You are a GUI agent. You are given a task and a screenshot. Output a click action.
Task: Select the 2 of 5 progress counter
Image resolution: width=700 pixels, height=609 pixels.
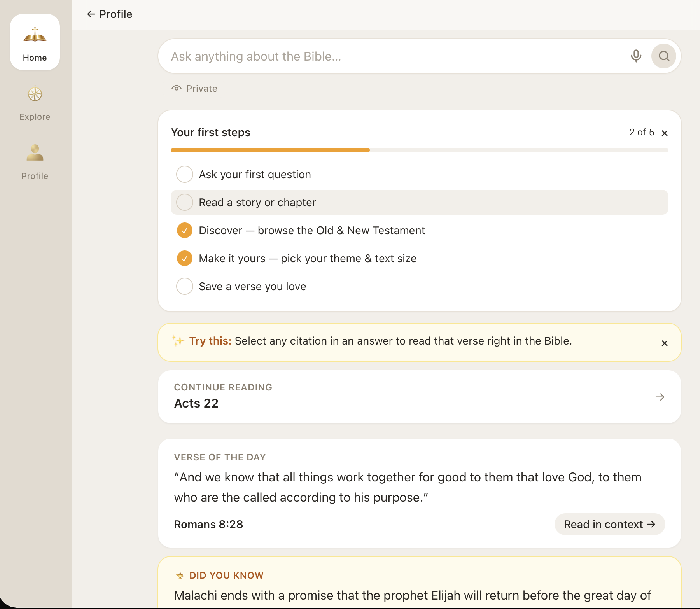[642, 132]
